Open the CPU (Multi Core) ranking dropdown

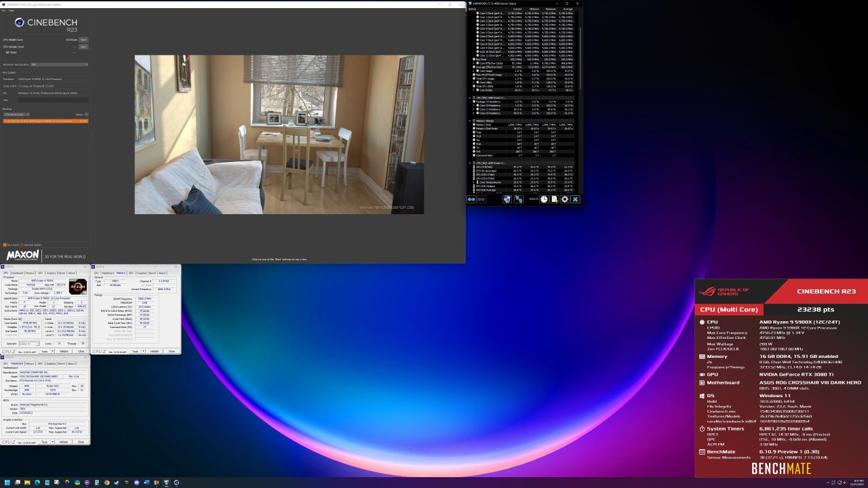pyautogui.click(x=16, y=114)
